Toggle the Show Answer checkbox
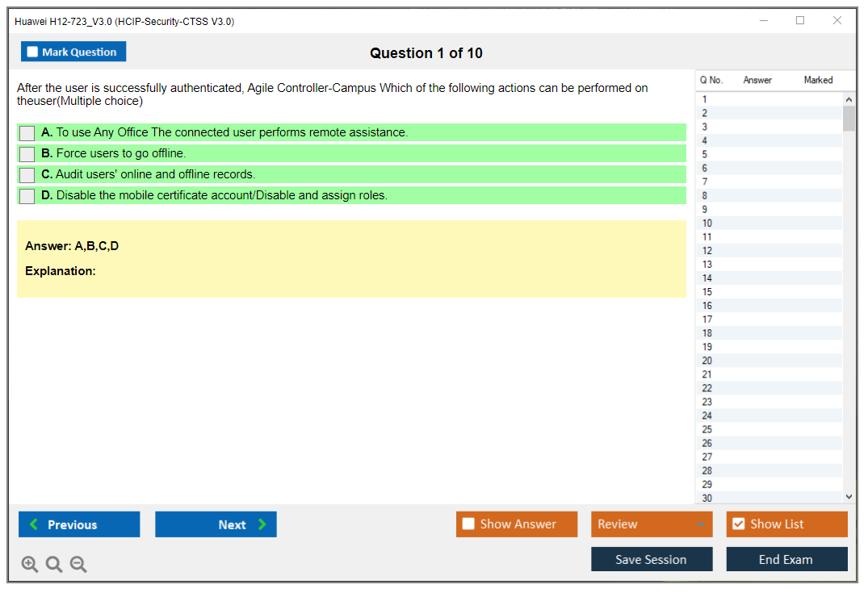Screen dimensions: 868x593 [468, 524]
